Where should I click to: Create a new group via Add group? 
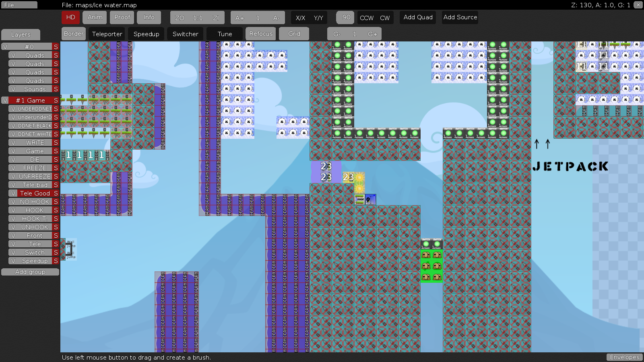[x=30, y=271]
